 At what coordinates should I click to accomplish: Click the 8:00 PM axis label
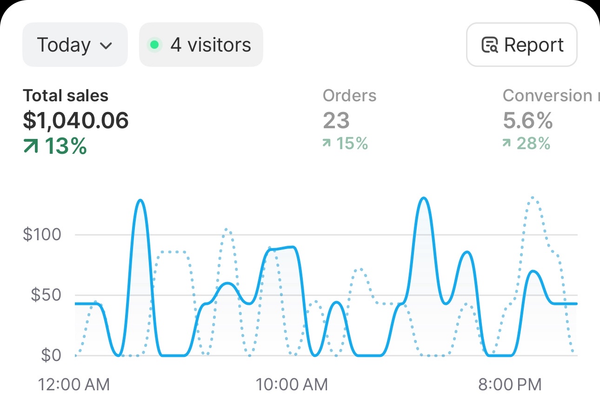pyautogui.click(x=507, y=385)
